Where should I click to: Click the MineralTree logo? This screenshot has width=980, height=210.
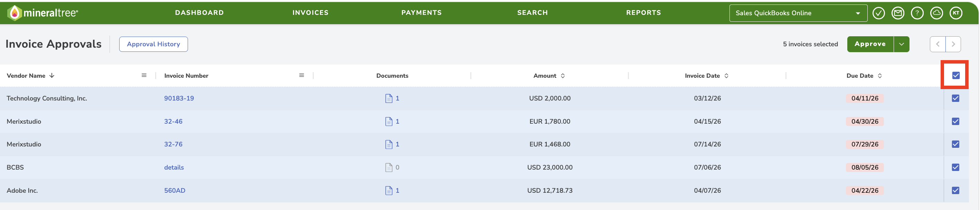[43, 13]
